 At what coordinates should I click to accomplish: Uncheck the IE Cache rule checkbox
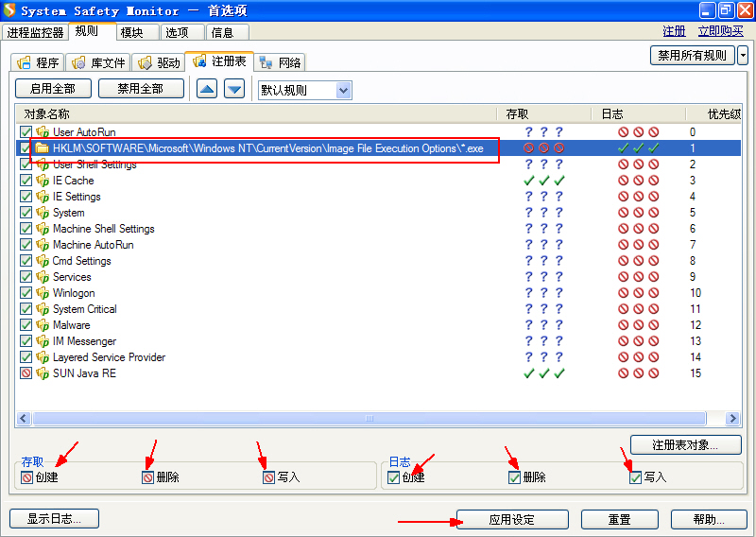point(26,180)
